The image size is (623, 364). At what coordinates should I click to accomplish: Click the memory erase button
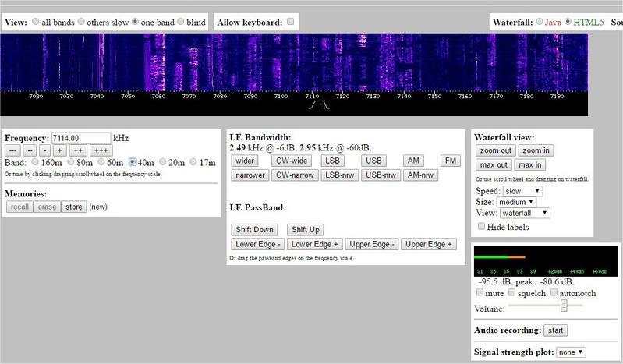(48, 207)
